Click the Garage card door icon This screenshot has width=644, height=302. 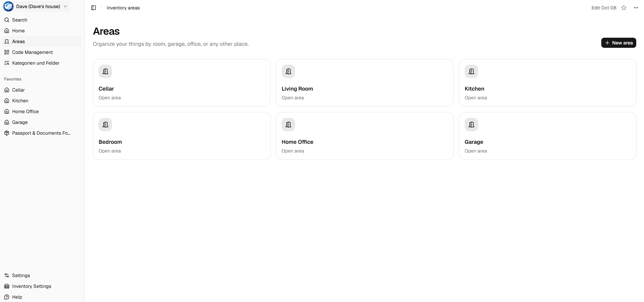click(471, 125)
